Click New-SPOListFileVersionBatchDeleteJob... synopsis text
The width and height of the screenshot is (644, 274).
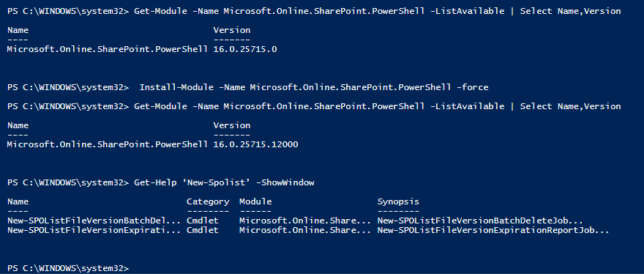[480, 221]
